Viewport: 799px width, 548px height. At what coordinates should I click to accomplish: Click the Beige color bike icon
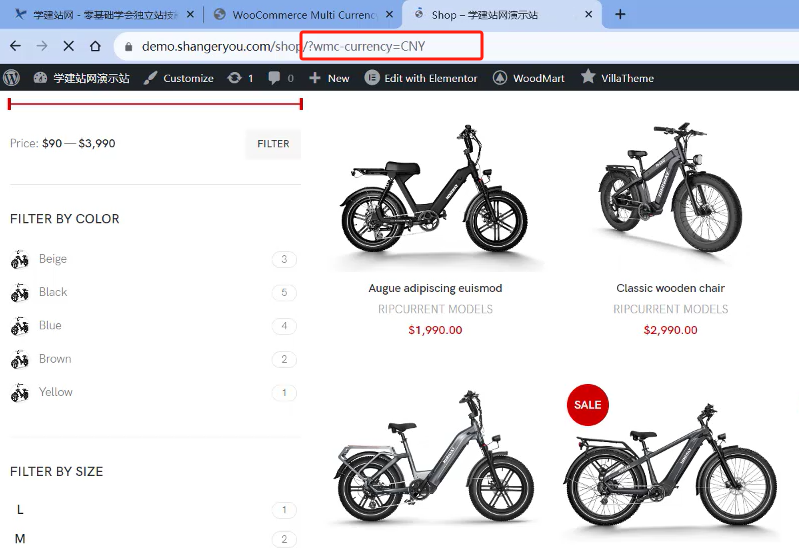tap(20, 260)
